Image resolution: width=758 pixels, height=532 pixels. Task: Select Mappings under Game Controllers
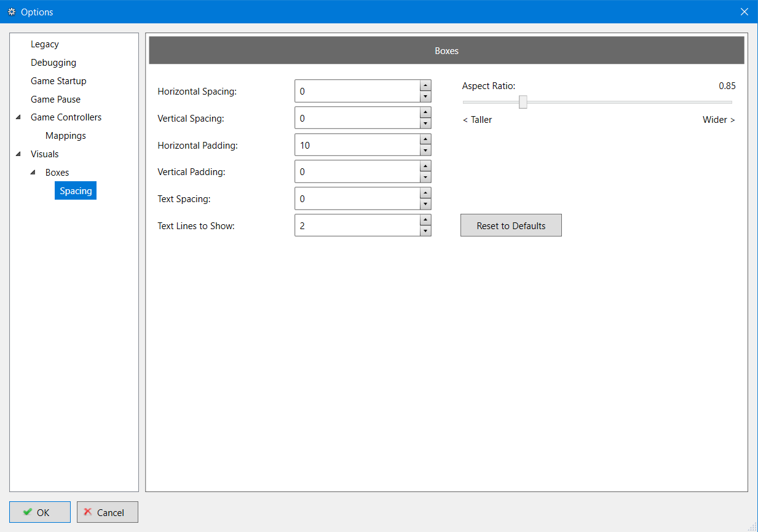coord(66,136)
